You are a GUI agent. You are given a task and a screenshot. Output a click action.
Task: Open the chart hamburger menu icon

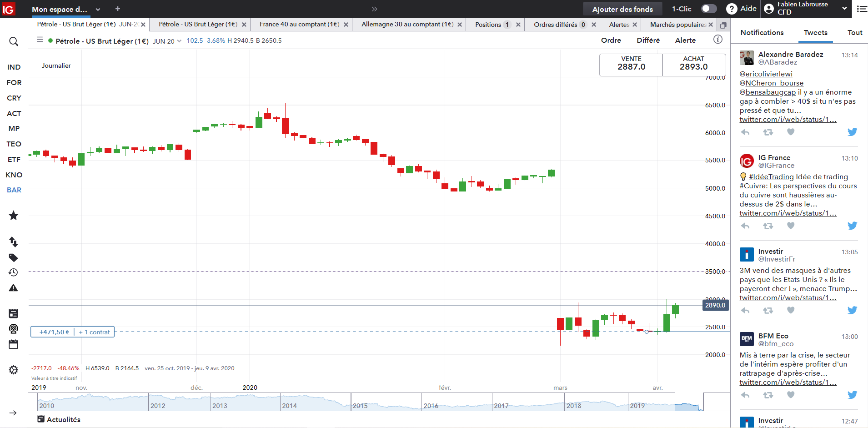[40, 40]
